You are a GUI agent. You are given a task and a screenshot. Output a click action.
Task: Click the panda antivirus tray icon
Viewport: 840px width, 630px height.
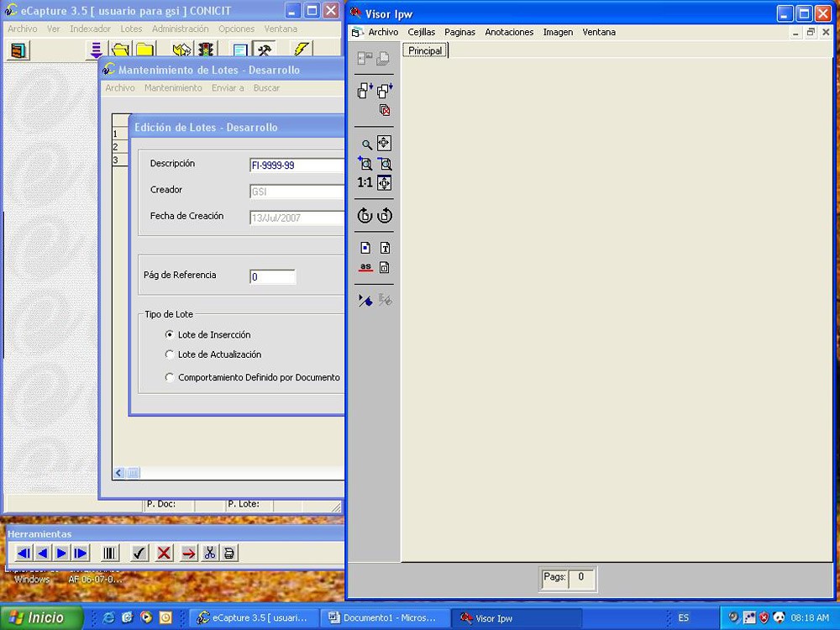tap(779, 617)
